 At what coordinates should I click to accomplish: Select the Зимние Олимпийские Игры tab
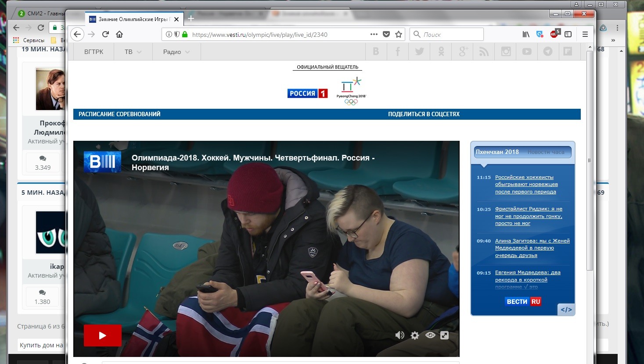coord(134,19)
